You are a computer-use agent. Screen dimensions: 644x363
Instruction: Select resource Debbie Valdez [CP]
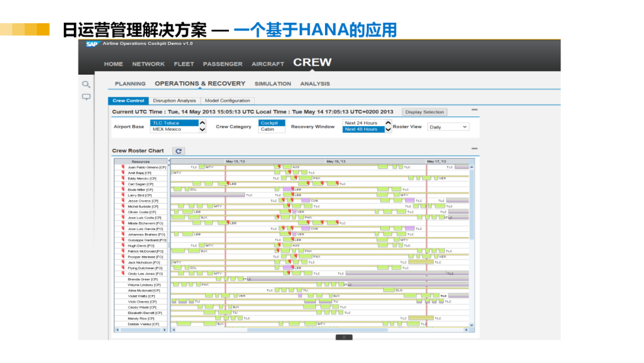point(143,324)
